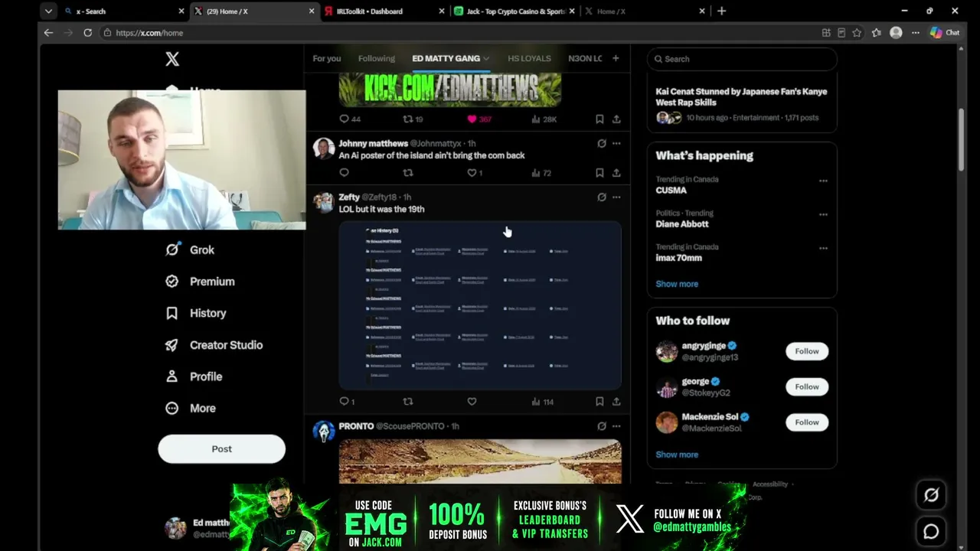Follow angryginge
The image size is (980, 551).
tap(807, 351)
